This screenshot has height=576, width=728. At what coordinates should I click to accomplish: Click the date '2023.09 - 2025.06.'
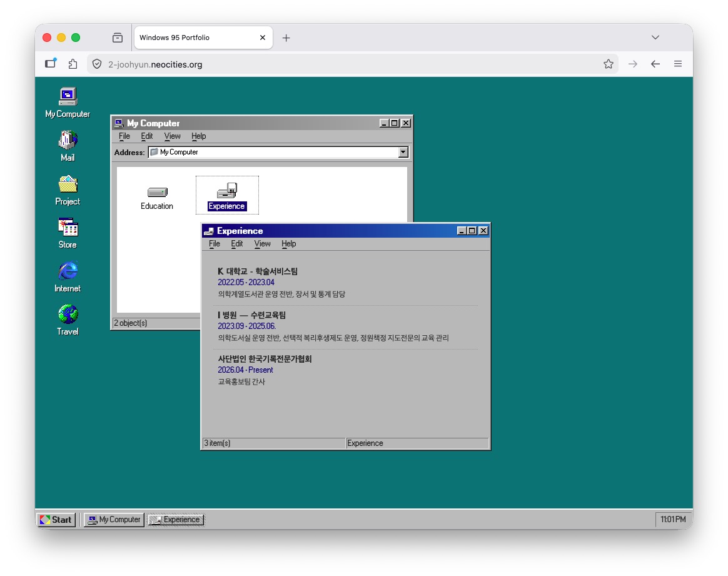(x=246, y=326)
